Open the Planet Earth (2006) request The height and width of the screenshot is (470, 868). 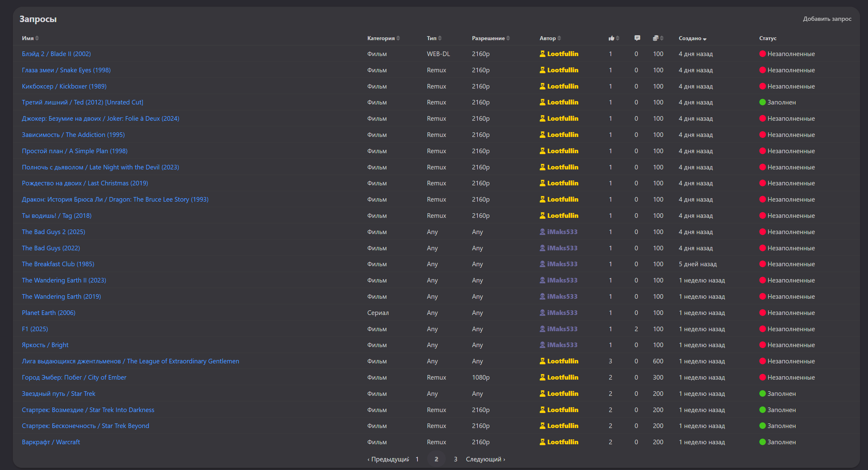pyautogui.click(x=48, y=313)
